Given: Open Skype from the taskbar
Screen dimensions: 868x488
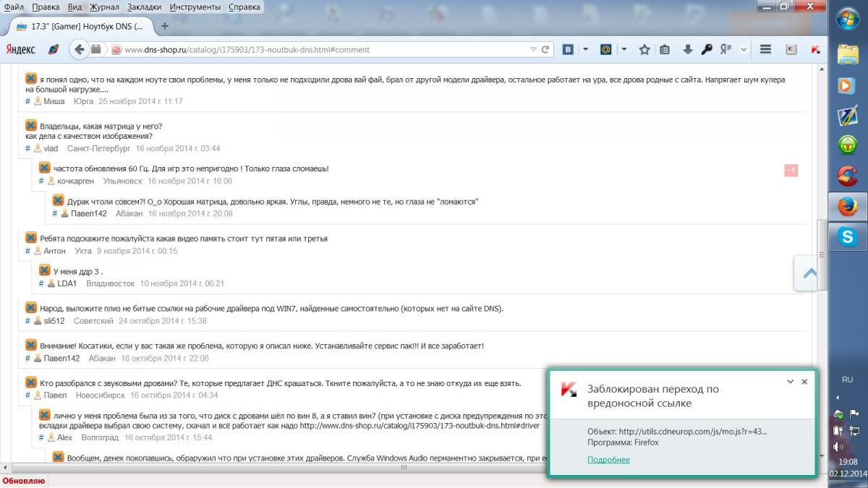Looking at the screenshot, I should click(847, 236).
